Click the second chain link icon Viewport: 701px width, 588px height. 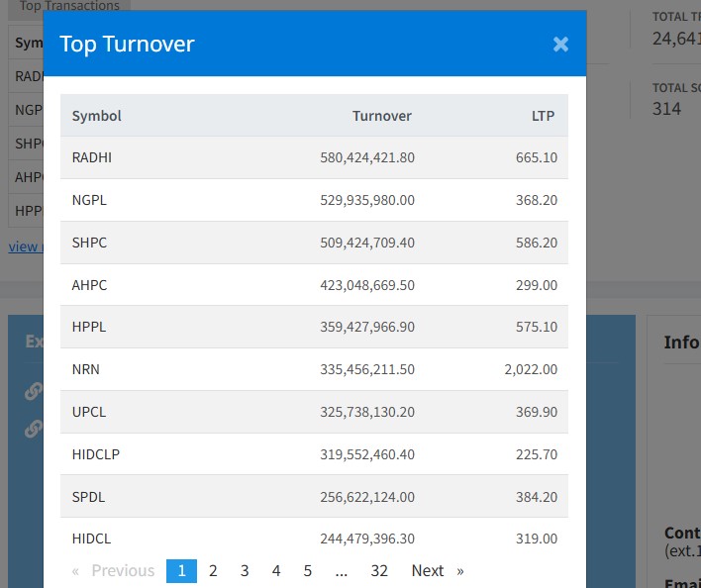pos(33,429)
